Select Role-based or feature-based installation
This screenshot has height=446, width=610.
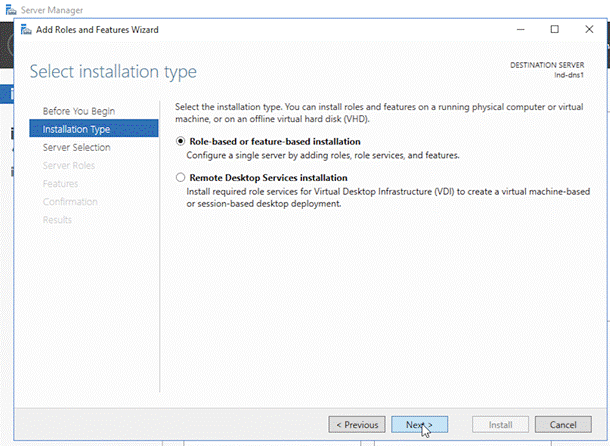pyautogui.click(x=181, y=142)
